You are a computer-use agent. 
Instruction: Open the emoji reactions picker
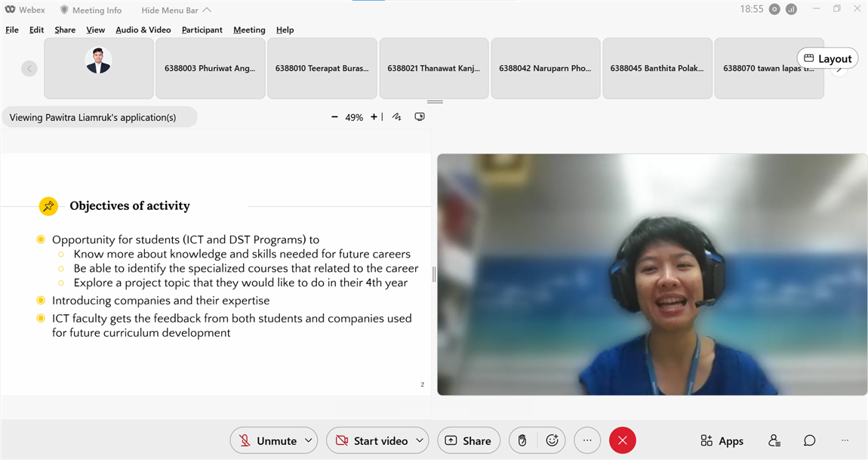(x=552, y=440)
